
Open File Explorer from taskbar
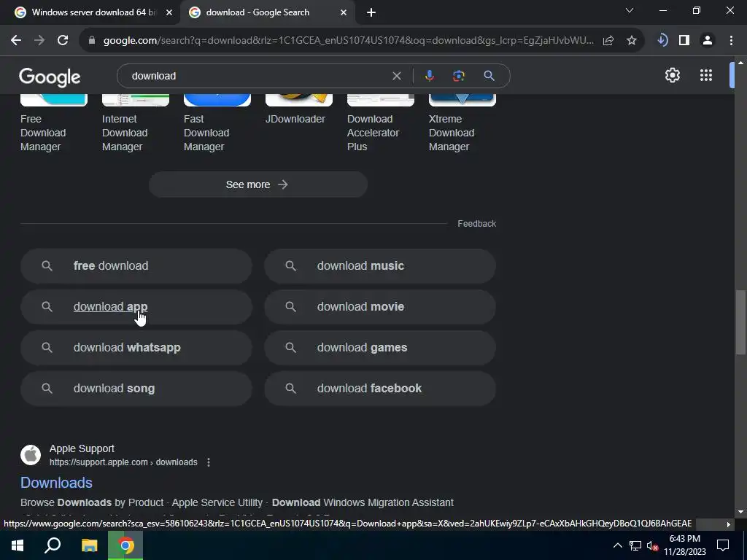89,545
